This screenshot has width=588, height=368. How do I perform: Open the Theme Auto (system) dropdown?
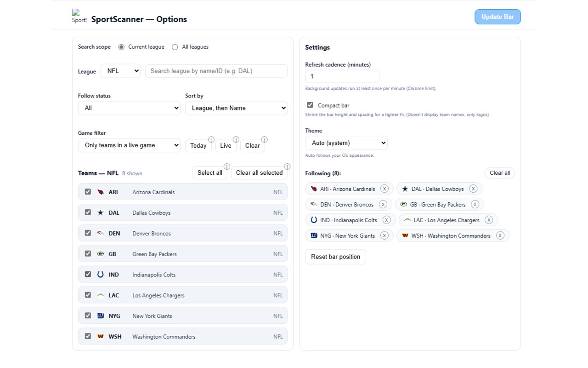click(x=346, y=143)
